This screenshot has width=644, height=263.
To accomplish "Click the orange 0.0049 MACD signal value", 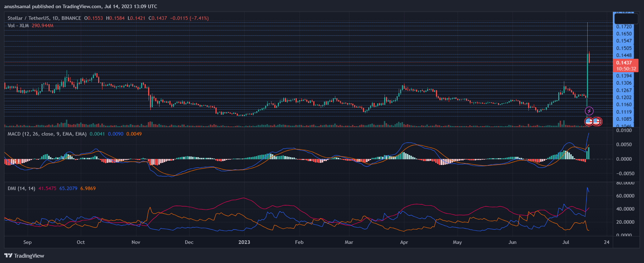I will tap(134, 134).
